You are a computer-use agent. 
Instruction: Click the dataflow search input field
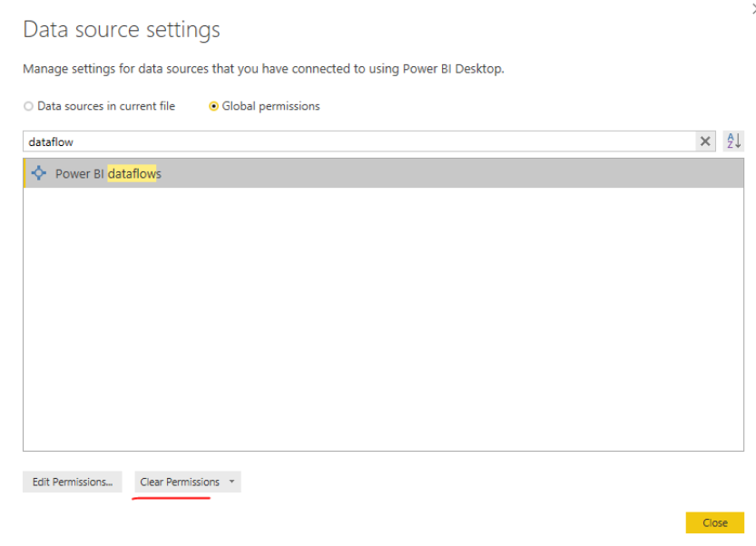359,141
